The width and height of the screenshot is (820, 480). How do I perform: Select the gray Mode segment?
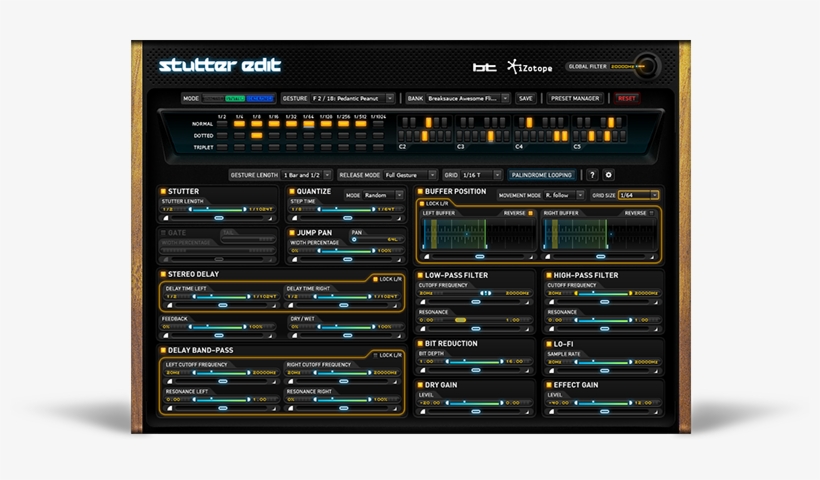point(213,98)
